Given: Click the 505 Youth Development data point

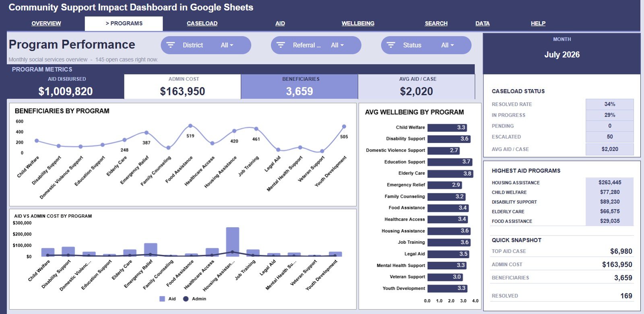Looking at the screenshot, I should [x=344, y=126].
